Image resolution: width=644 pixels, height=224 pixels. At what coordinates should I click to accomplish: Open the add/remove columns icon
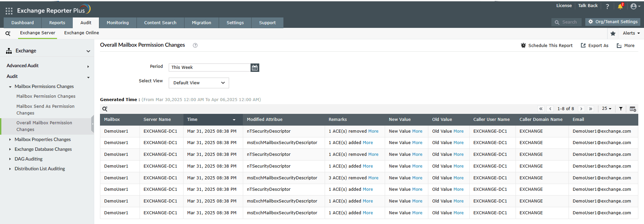(633, 109)
